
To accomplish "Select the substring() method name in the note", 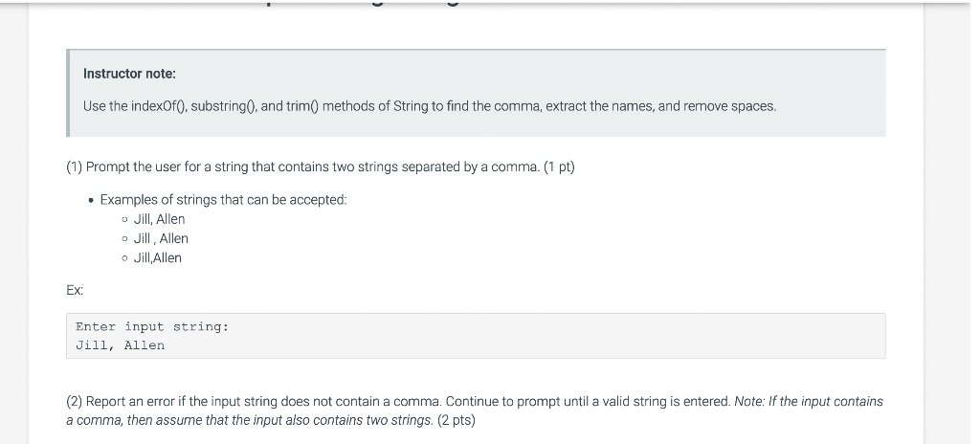I will (x=220, y=106).
